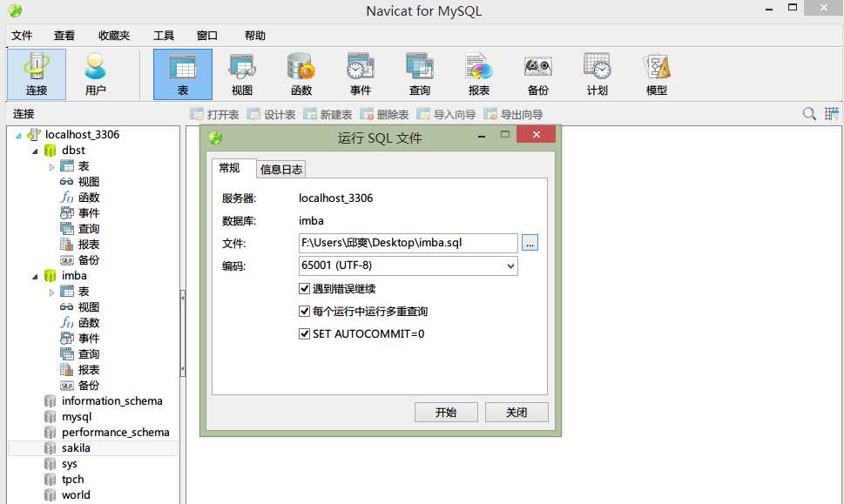
Task: Click 打开表 in the object toolbar
Action: click(215, 114)
